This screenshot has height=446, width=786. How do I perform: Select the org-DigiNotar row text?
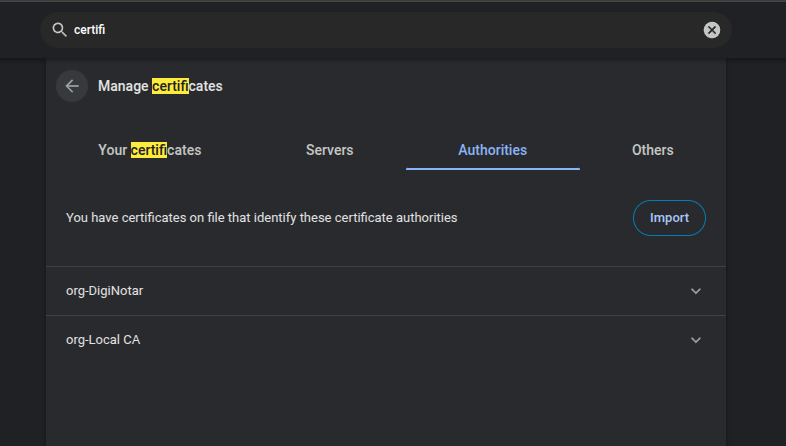[x=104, y=291]
